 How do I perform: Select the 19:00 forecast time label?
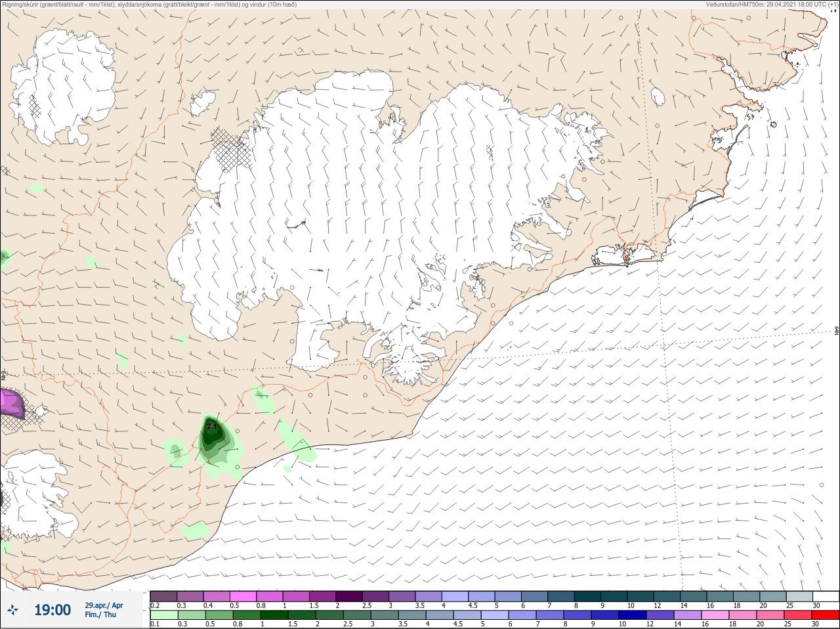tap(52, 610)
